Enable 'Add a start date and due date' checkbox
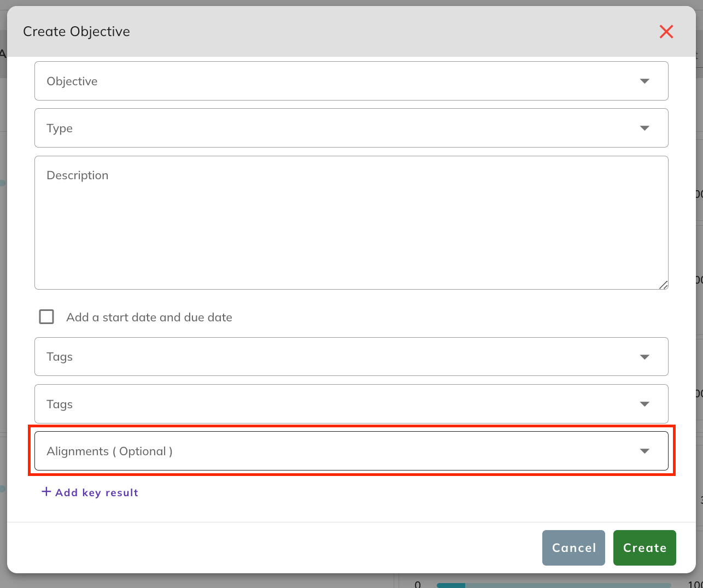Screen dimensions: 703x588 click(46, 317)
